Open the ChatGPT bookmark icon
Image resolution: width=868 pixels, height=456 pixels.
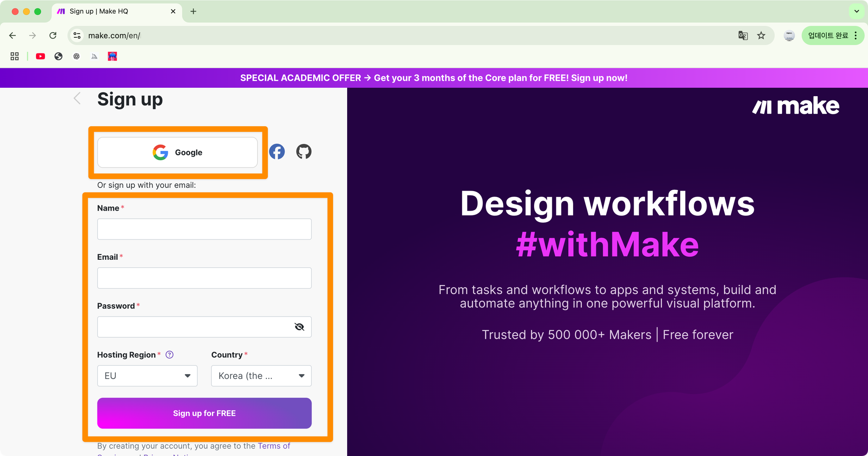click(x=76, y=56)
